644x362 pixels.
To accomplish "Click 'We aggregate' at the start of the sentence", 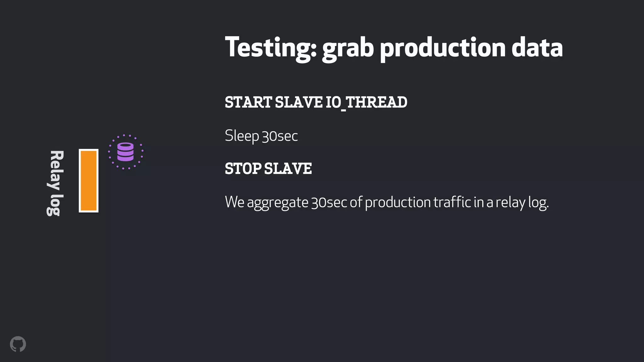I will point(267,202).
